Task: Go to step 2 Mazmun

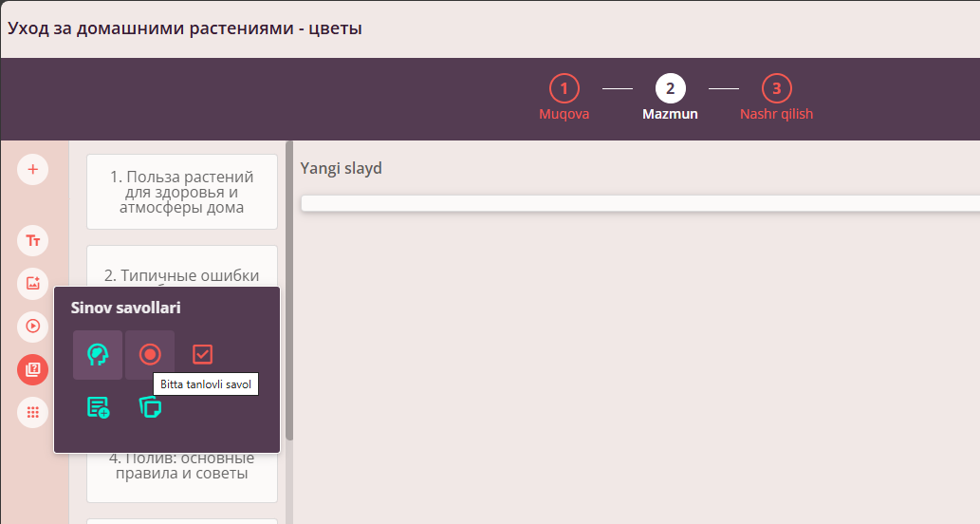Action: point(670,98)
